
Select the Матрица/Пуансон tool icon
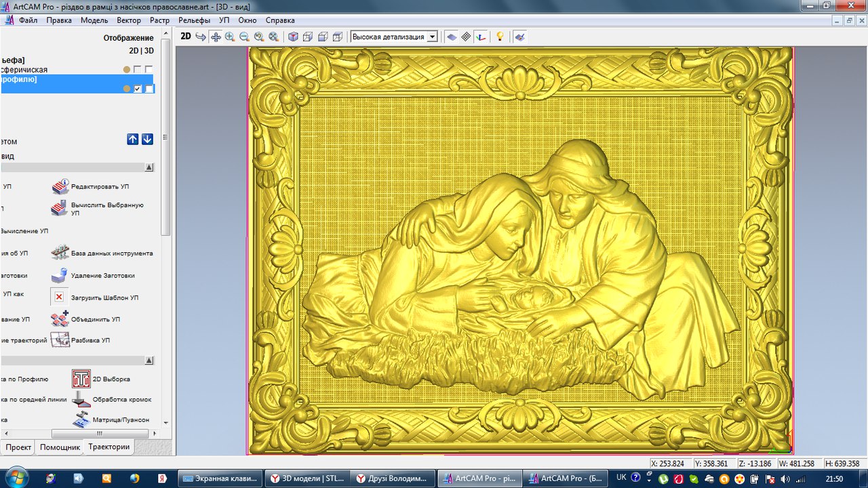click(x=81, y=420)
